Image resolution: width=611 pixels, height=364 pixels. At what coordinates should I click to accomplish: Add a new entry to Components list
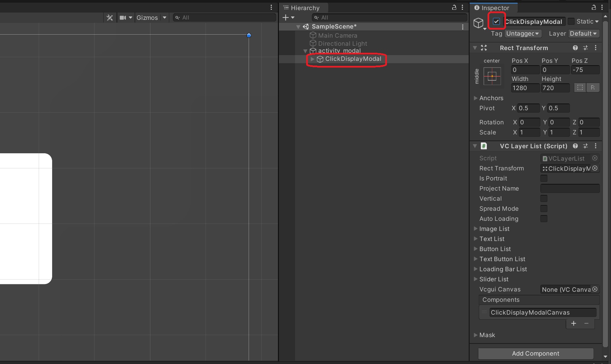point(574,323)
